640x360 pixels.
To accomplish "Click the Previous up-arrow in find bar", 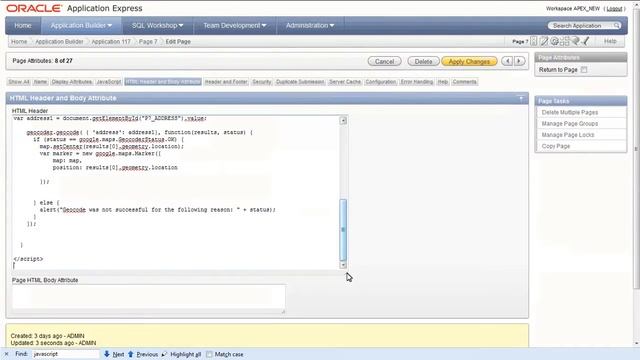I will pyautogui.click(x=131, y=354).
